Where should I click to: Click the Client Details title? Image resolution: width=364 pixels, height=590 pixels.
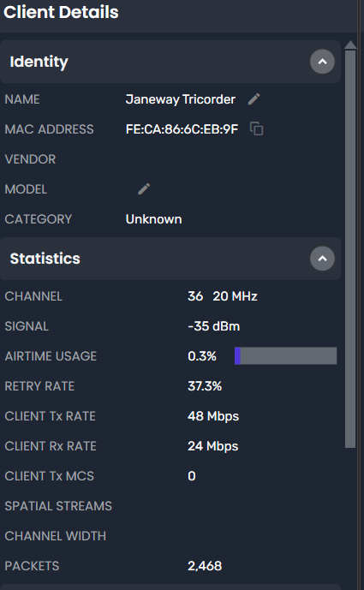point(61,12)
